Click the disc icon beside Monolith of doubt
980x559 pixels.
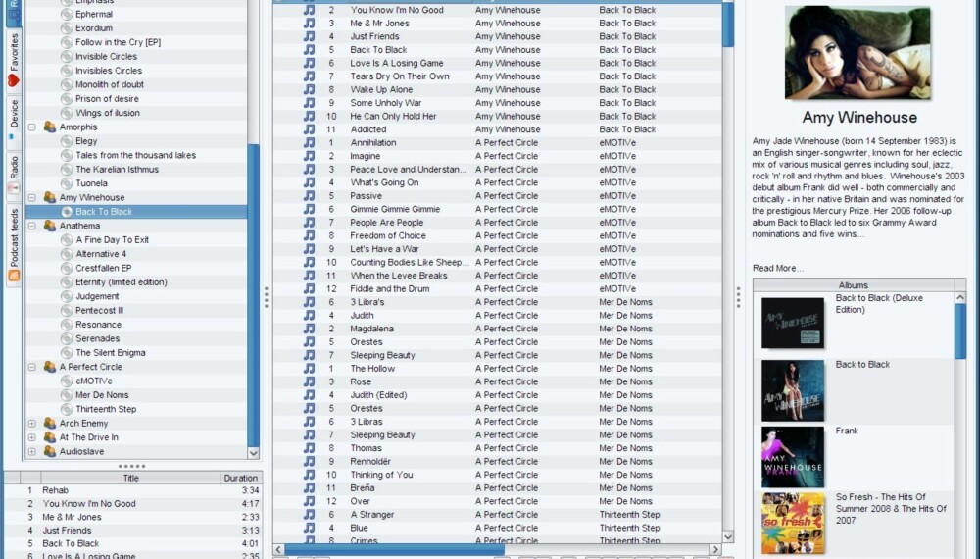click(x=67, y=84)
